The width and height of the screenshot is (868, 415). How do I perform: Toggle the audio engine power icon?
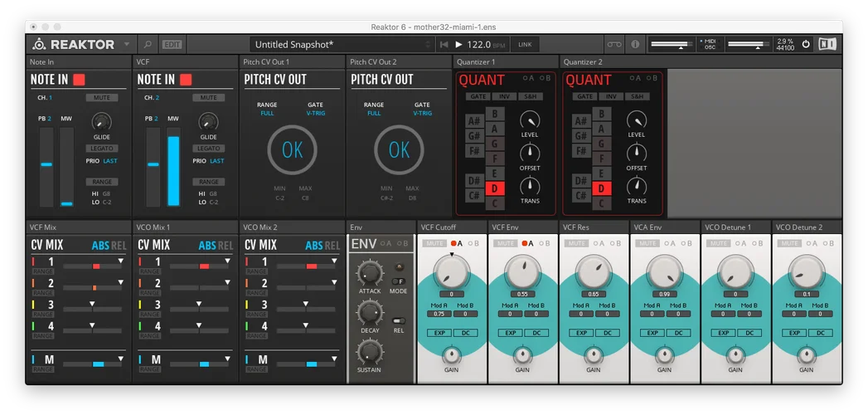pyautogui.click(x=806, y=44)
